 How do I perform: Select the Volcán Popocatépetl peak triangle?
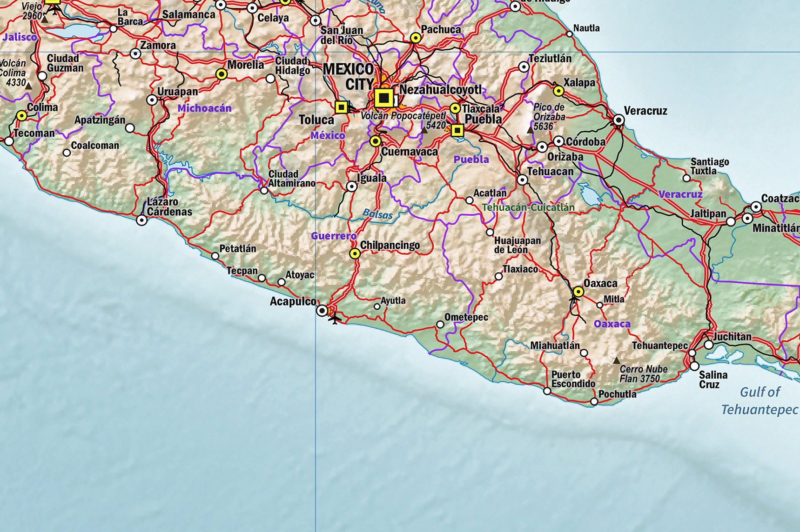point(424,131)
